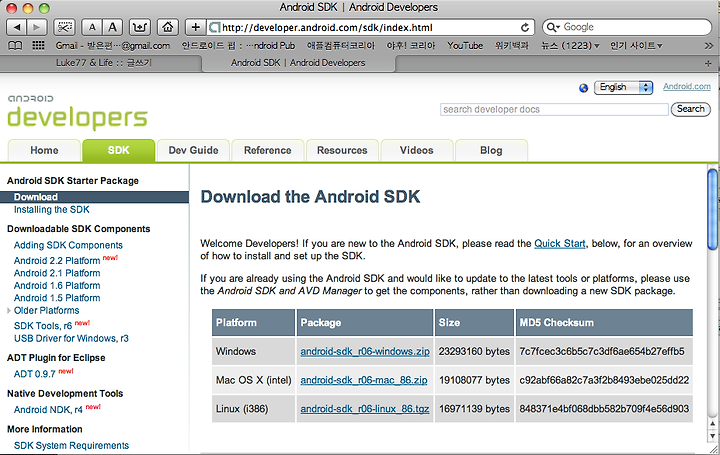Open the 인기 사이트 bookmark folder
This screenshot has height=455, width=720.
click(636, 45)
